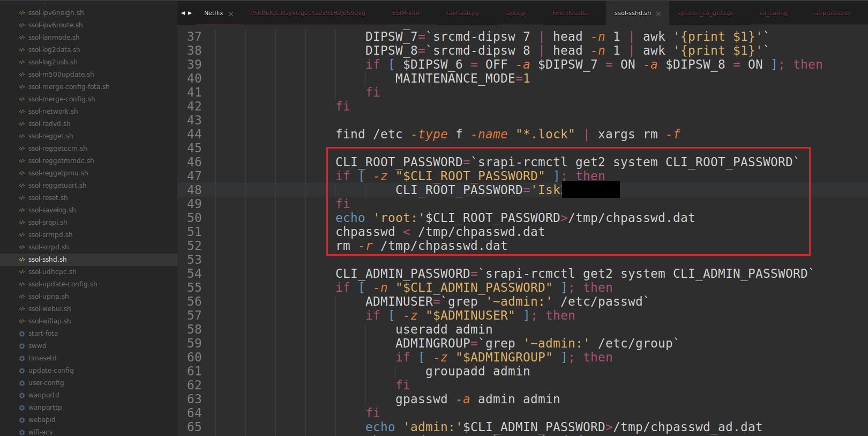Switch to the api.cgi tab

515,13
